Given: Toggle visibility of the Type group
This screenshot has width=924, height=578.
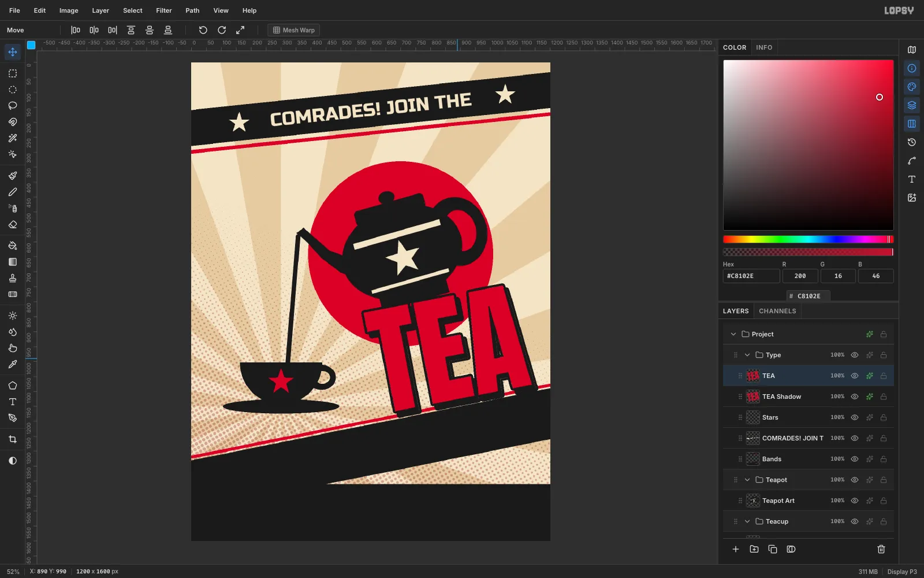Looking at the screenshot, I should pos(855,355).
